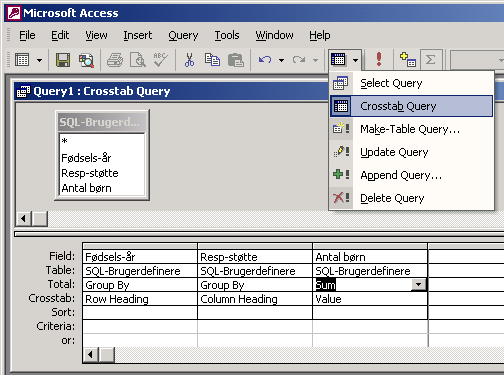Click the Crosstab Query menu icon
Screen dimensions: 504x375
coord(341,106)
